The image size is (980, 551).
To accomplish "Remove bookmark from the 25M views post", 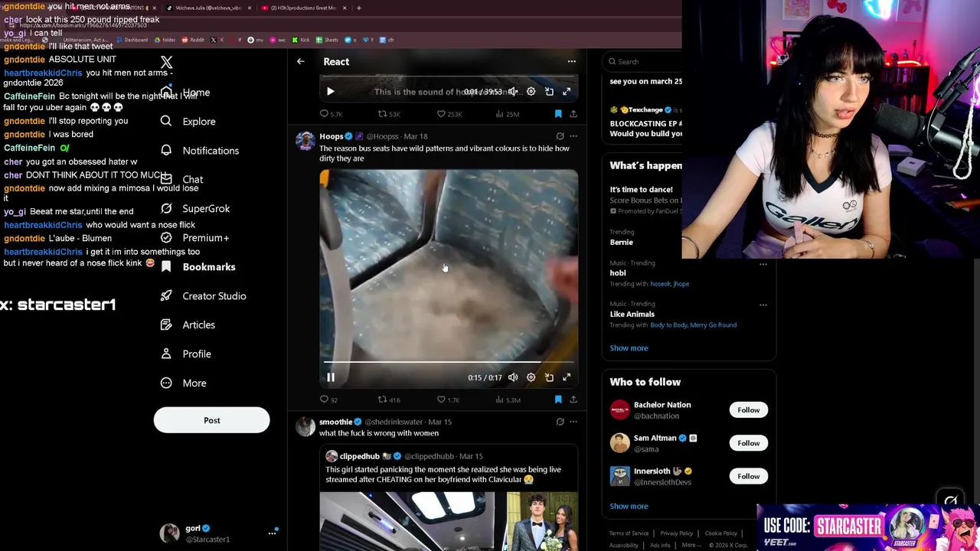I will point(558,114).
